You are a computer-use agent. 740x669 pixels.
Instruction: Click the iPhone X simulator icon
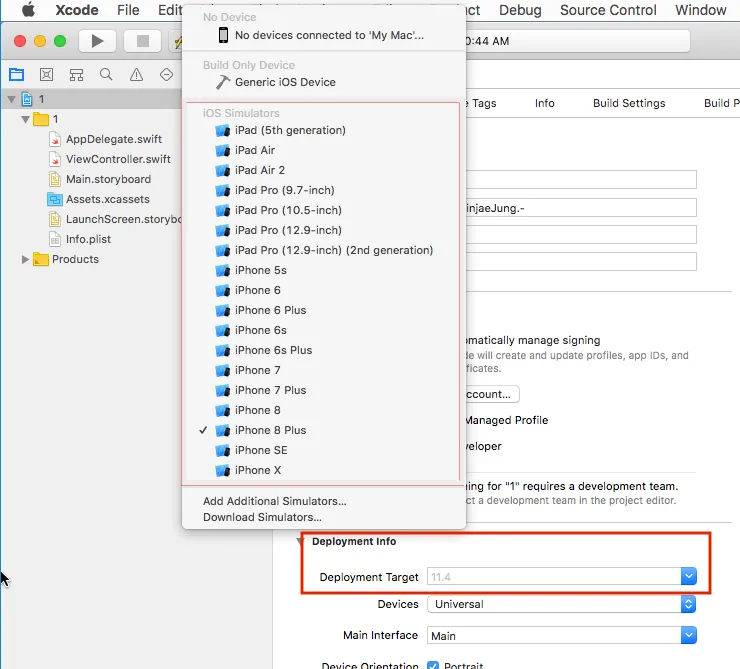tap(222, 470)
